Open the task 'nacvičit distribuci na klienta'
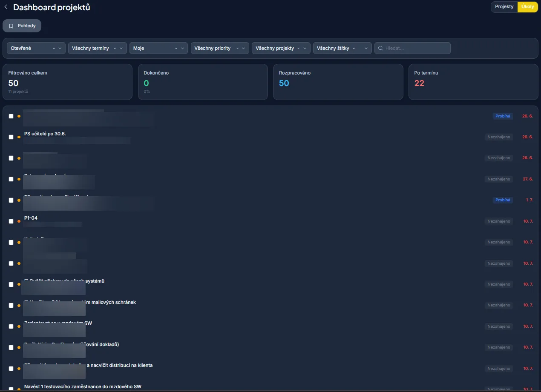 pos(89,365)
